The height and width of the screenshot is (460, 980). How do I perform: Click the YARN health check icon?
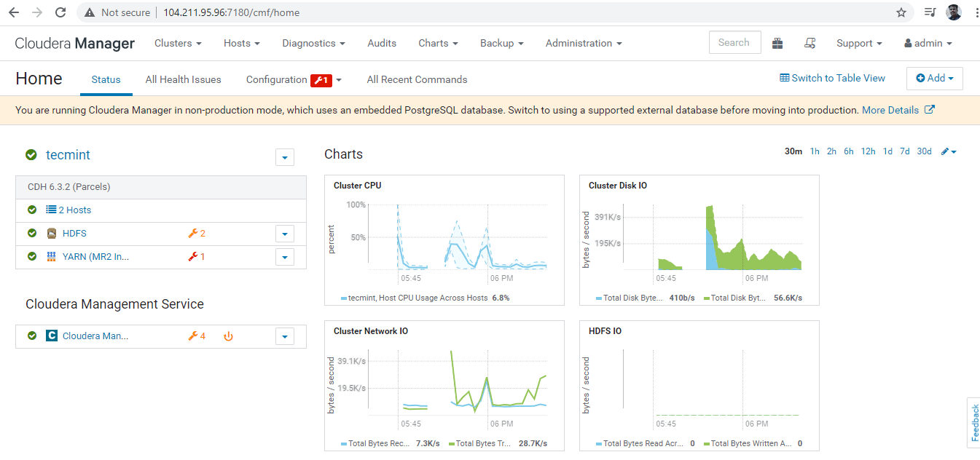point(32,256)
